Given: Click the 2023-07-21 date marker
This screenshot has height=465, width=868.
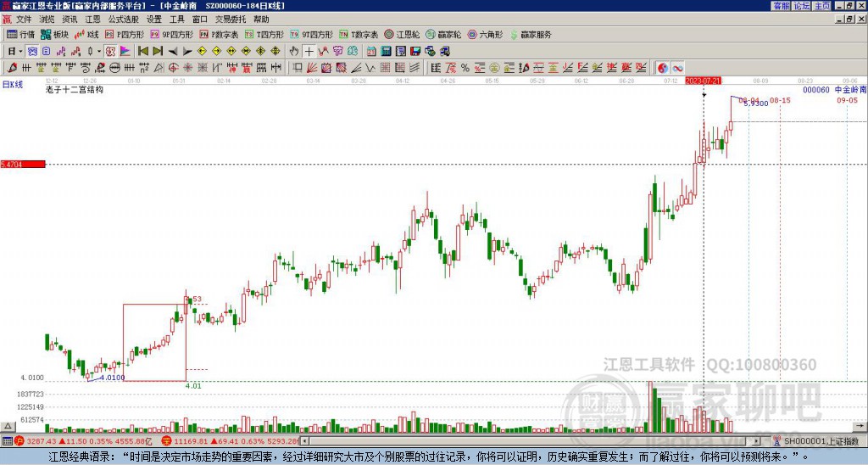Looking at the screenshot, I should click(x=703, y=81).
